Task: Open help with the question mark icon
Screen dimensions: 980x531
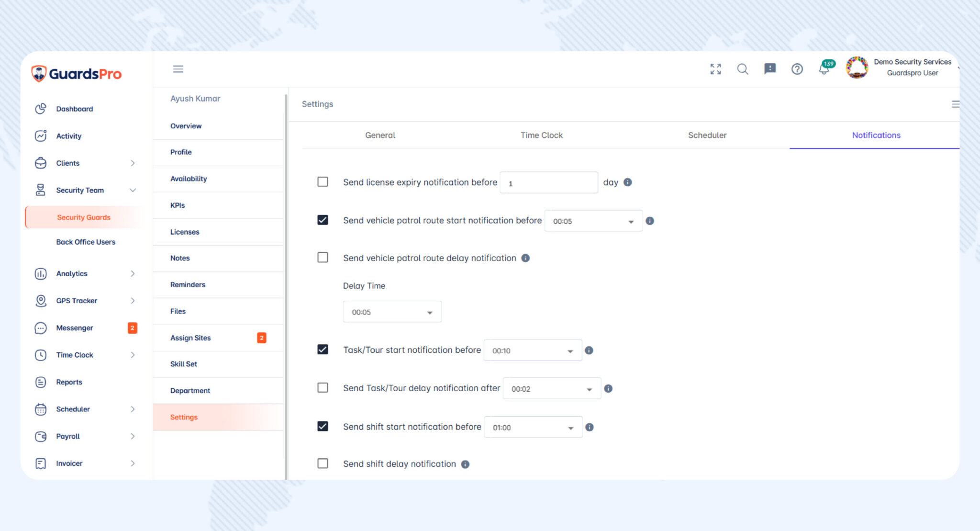Action: click(797, 69)
